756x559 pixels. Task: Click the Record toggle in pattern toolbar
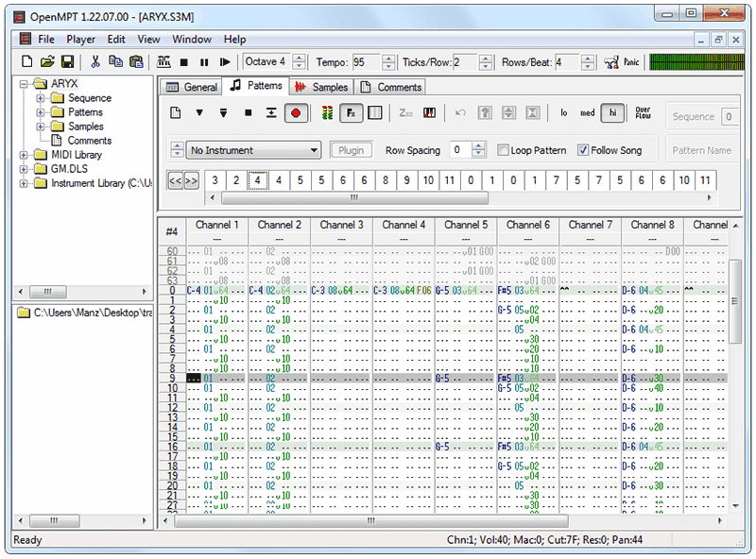(x=296, y=113)
